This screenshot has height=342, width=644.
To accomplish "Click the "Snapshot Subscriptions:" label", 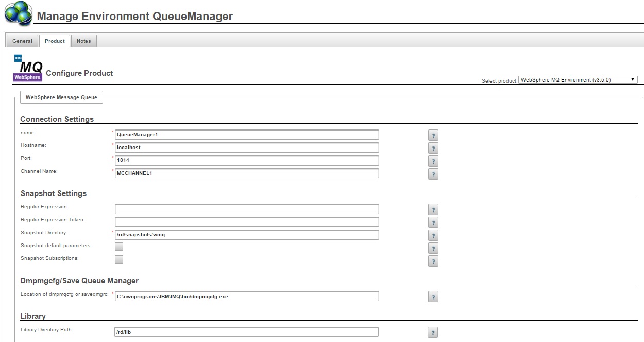I will point(49,258).
